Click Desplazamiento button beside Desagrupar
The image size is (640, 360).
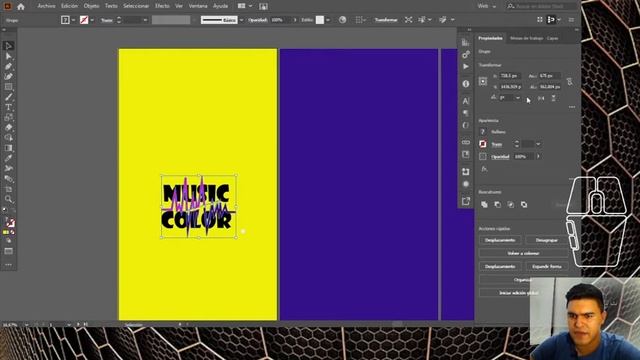[500, 240]
